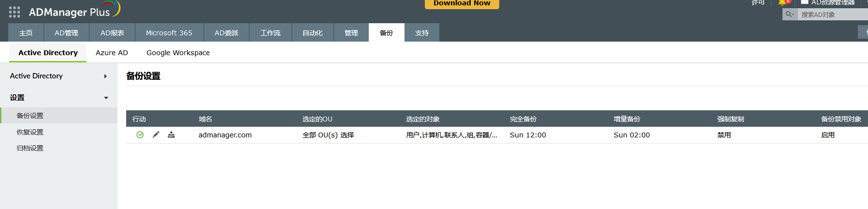This screenshot has width=868, height=209.
Task: Open the 工作流 tab
Action: coord(271,32)
